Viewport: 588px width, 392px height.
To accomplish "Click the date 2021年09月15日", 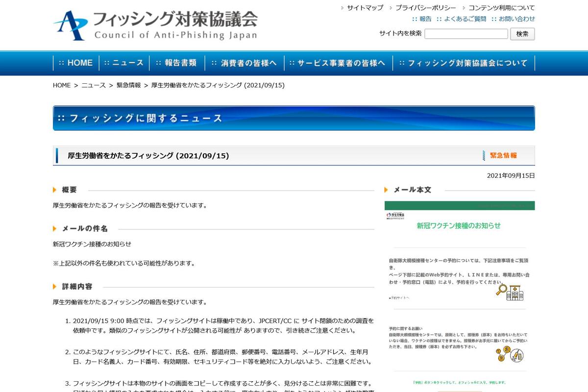I will 511,175.
